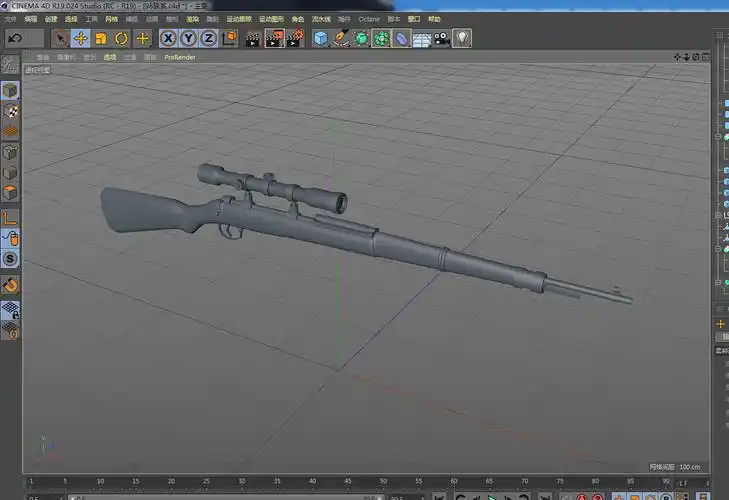This screenshot has width=729, height=500.
Task: Toggle the X axis lock
Action: click(168, 38)
